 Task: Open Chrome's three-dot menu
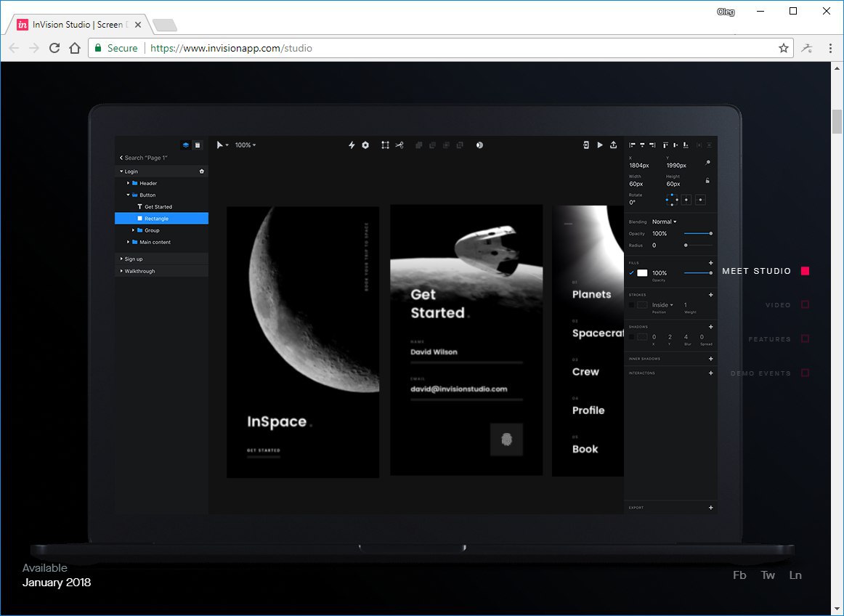pos(830,48)
